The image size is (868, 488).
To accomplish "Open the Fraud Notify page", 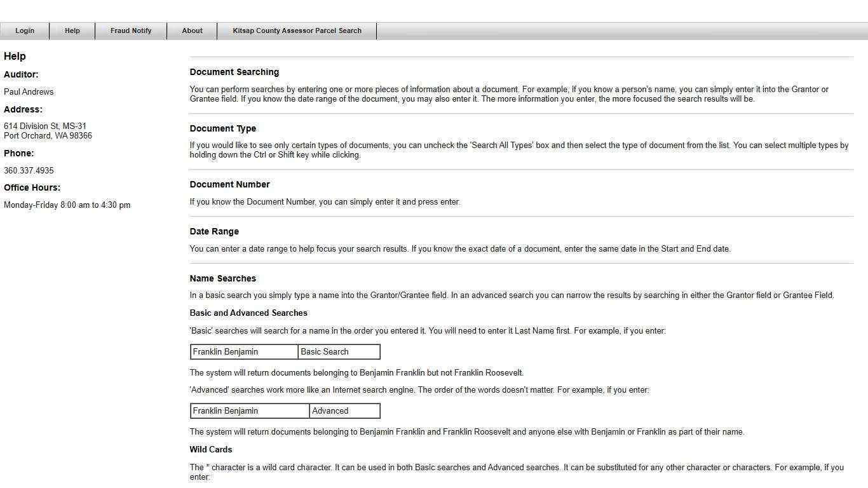I will pyautogui.click(x=131, y=30).
